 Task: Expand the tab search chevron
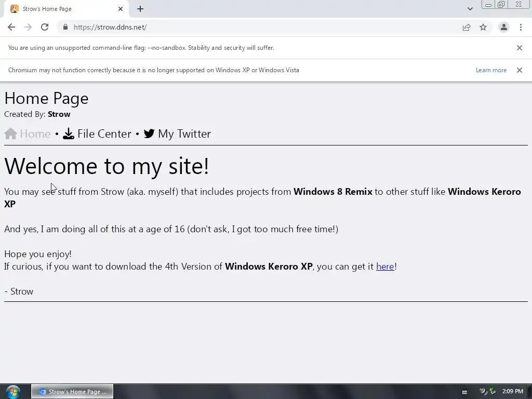[x=470, y=9]
